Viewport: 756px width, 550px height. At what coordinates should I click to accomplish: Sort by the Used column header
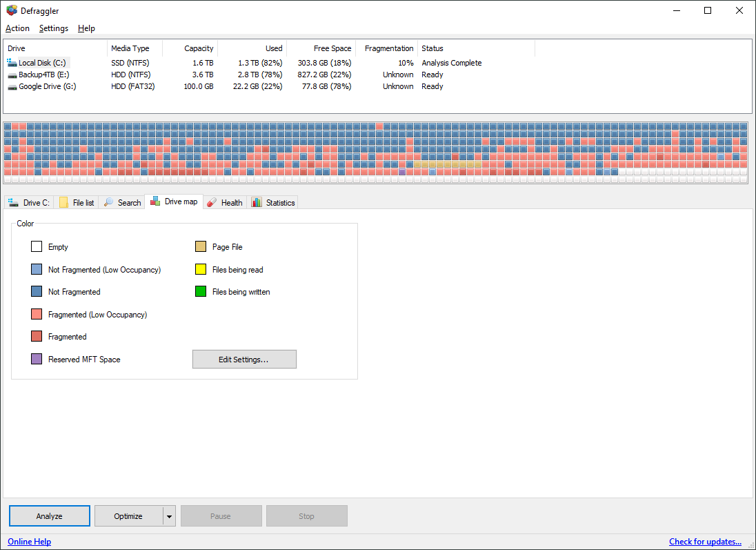[x=252, y=48]
